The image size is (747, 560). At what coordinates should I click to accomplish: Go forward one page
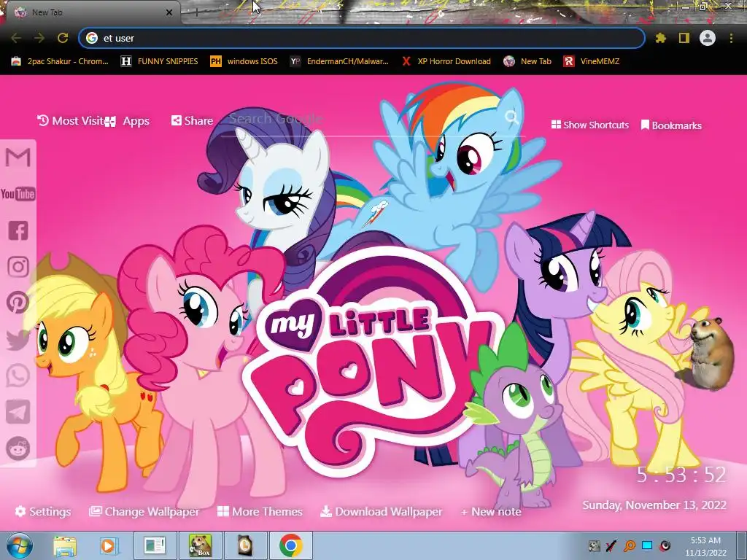click(39, 38)
